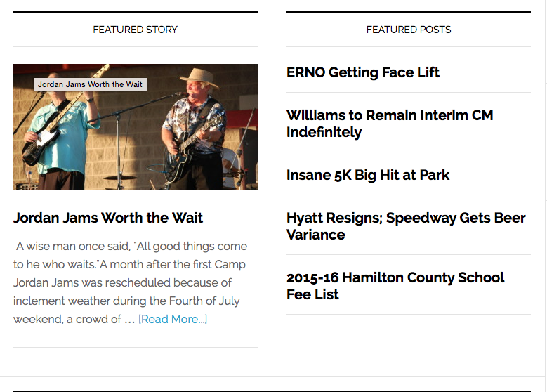Click the image tooltip label on photo
Screen dimensions: 547x392
[x=90, y=84]
